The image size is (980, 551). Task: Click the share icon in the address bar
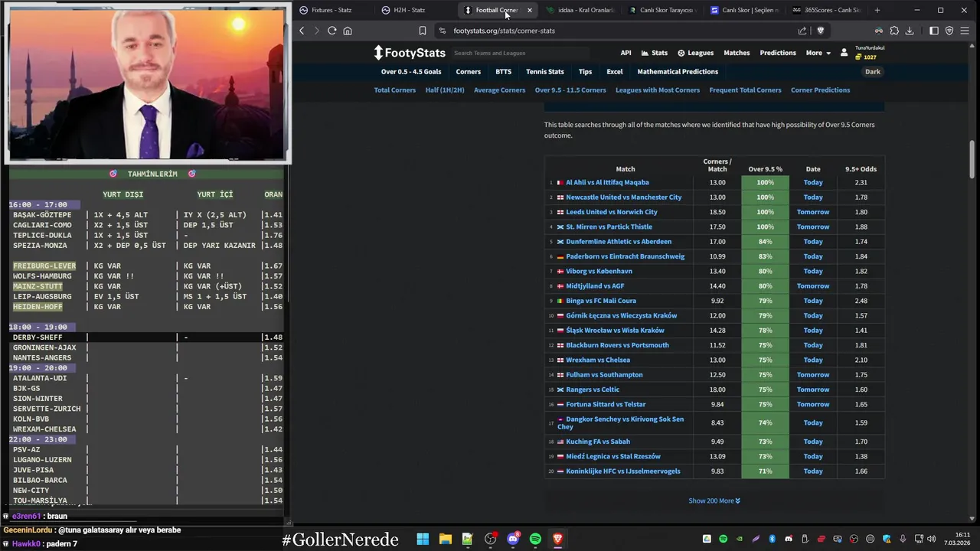[x=802, y=31]
